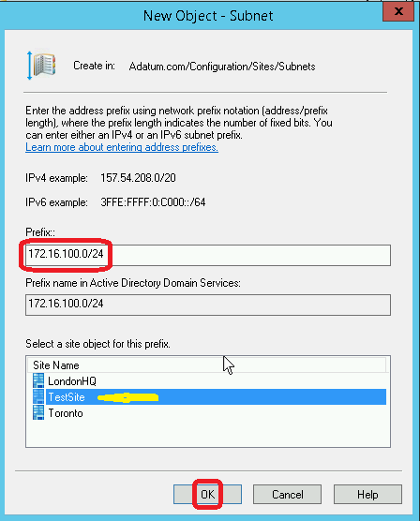Click the Prefix name in Active Directory field
Screen dimensions: 420x521
coord(208,305)
